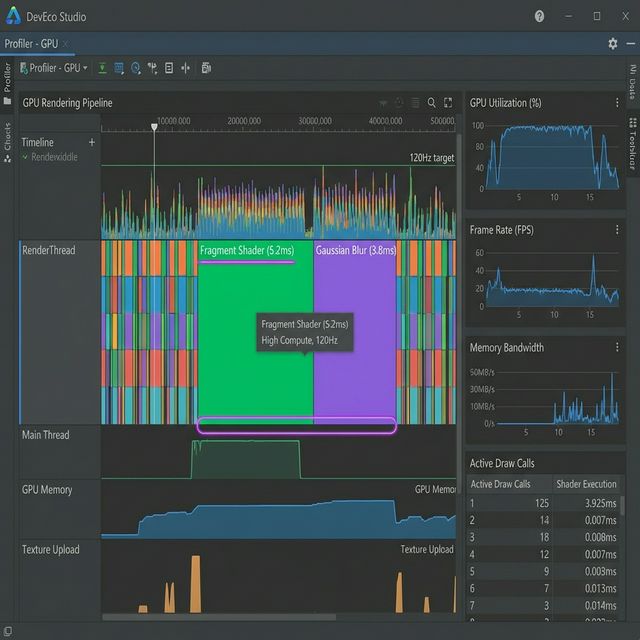The image size is (640, 640).
Task: Click the tallest orange Texture Upload spike
Action: pos(196,584)
